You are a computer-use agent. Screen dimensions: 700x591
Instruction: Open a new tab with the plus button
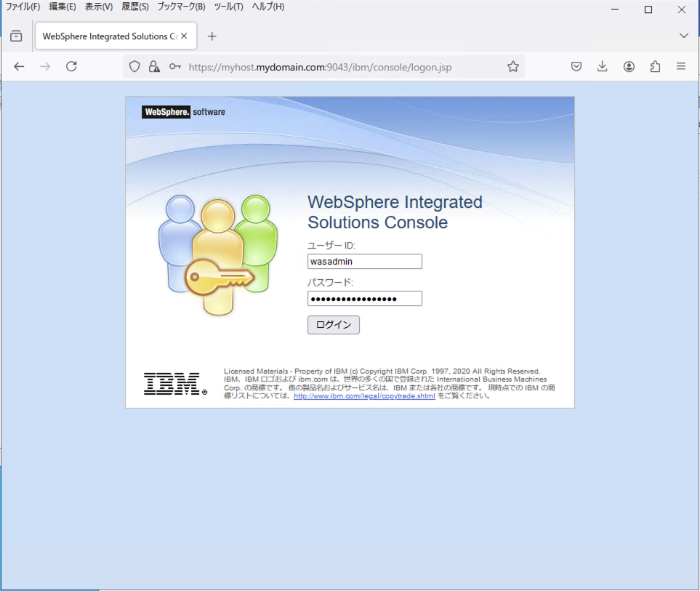[x=212, y=36]
